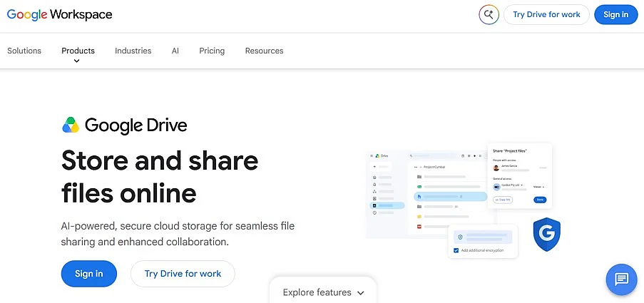Viewport: 644px width, 303px height.
Task: Open the AI search sparkle icon
Action: 489,15
